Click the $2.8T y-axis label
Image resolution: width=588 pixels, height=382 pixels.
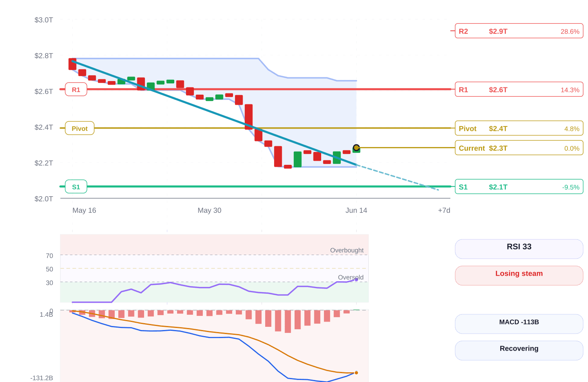click(x=43, y=56)
